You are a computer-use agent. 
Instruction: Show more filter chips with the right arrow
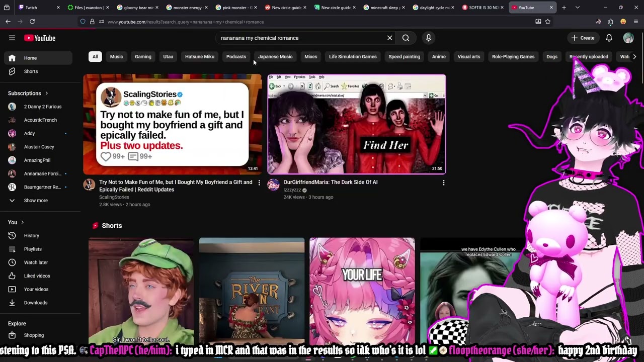pyautogui.click(x=634, y=57)
